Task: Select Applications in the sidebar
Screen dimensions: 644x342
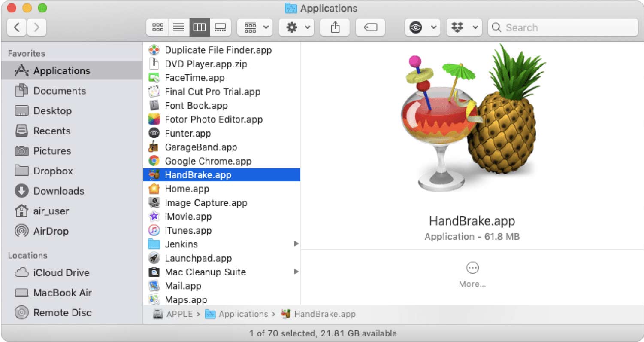Action: click(x=72, y=71)
